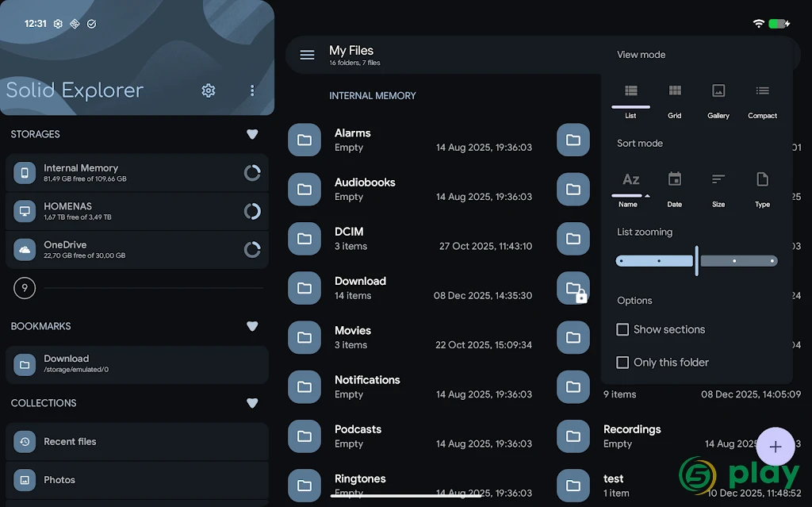Open Solid Explorer settings gear
812x507 pixels.
click(209, 90)
